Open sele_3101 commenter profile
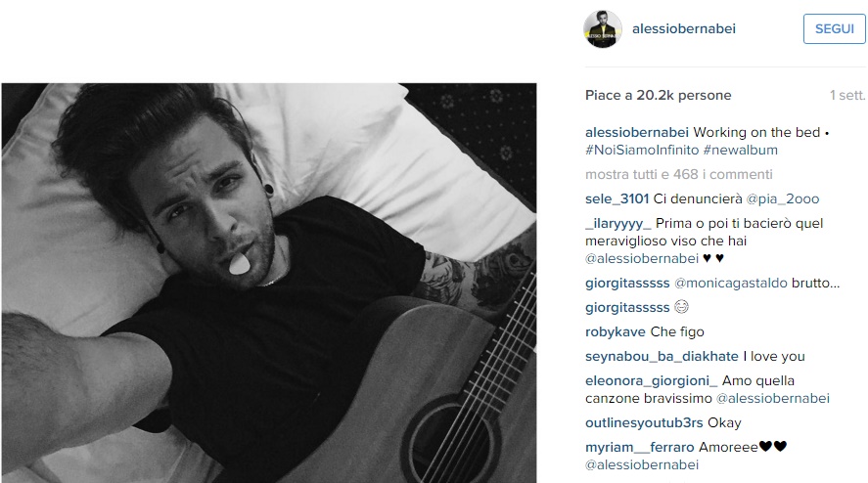The width and height of the screenshot is (868, 483). coord(617,199)
